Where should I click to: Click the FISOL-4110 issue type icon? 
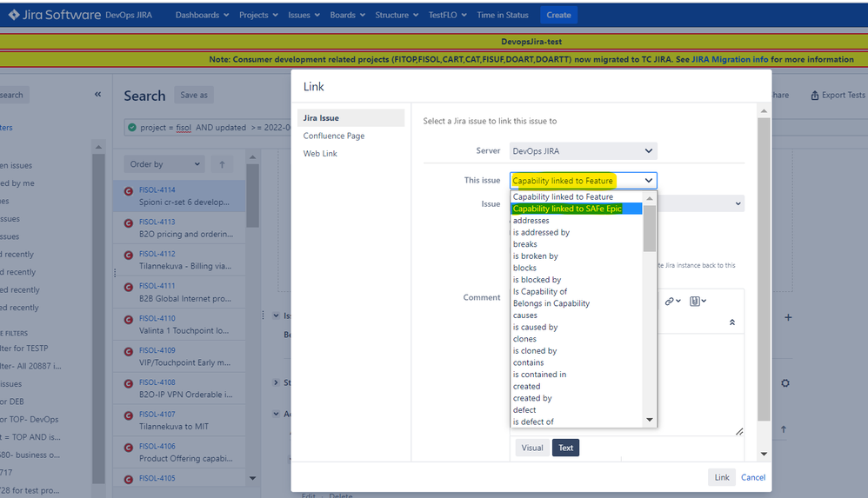[129, 319]
